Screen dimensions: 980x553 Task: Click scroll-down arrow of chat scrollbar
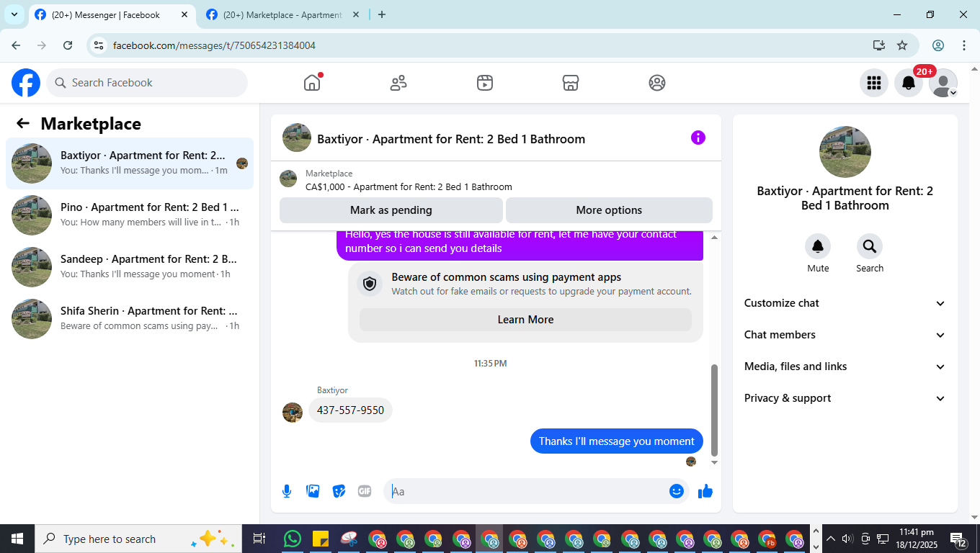[714, 462]
